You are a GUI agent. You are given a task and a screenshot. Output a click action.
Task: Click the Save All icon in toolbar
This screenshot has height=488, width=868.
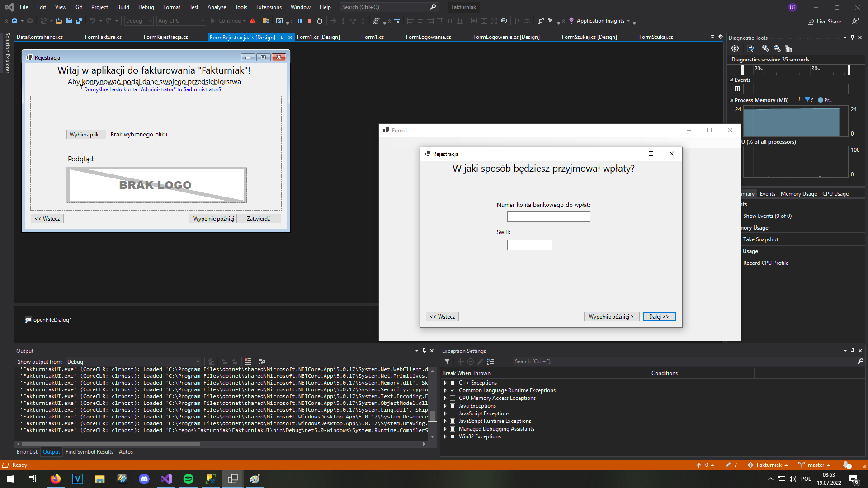coord(79,21)
